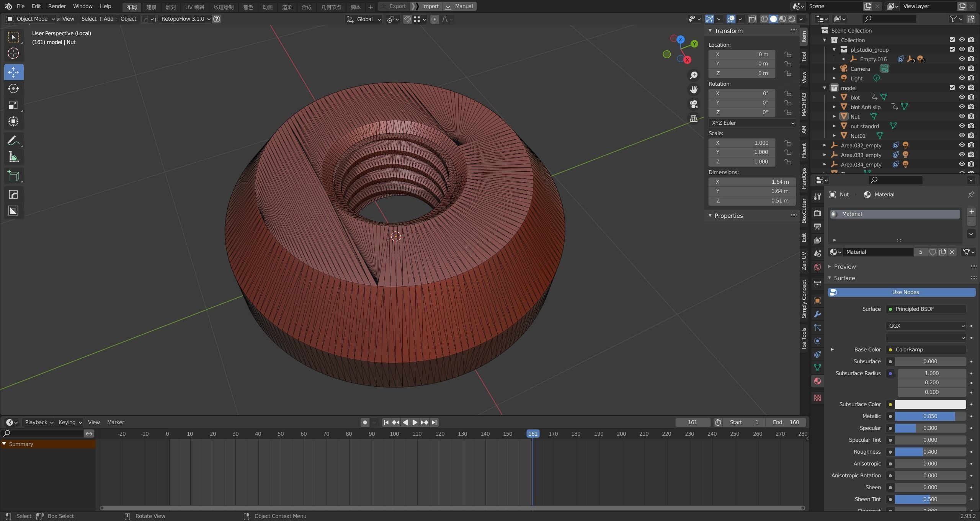Hide the blot object in outliner

coord(961,97)
